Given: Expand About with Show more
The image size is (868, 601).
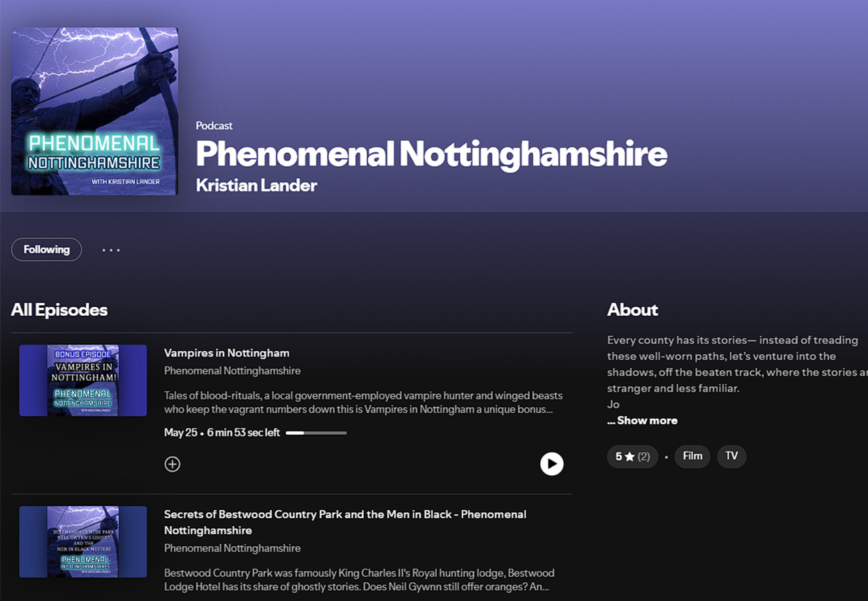Looking at the screenshot, I should (x=642, y=421).
